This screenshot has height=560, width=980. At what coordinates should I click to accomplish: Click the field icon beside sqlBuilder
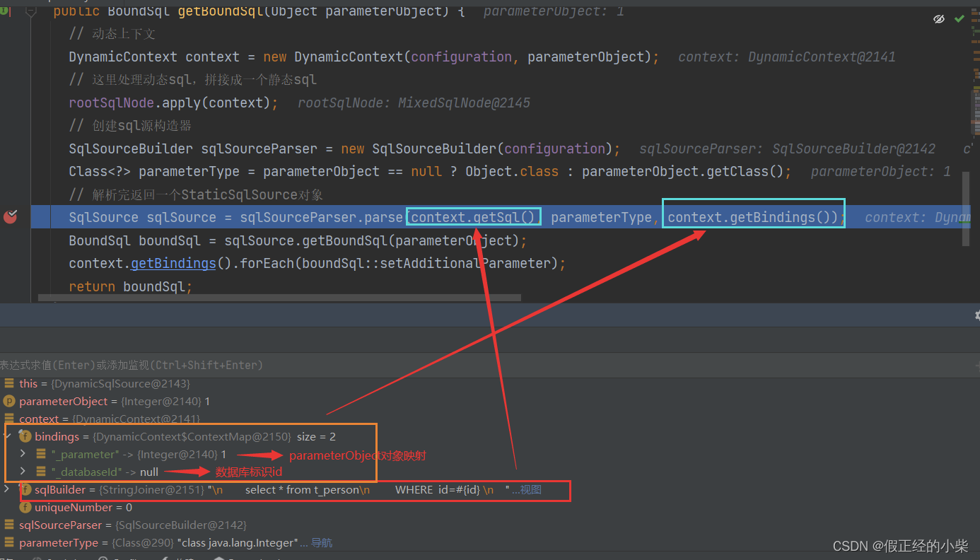pos(25,489)
